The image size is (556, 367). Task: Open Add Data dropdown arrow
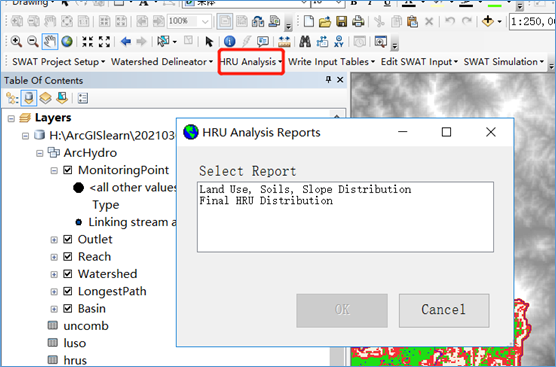click(500, 22)
